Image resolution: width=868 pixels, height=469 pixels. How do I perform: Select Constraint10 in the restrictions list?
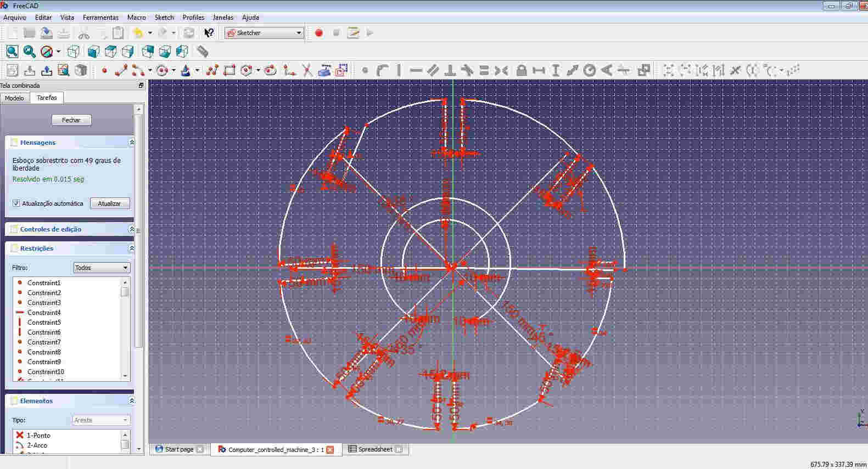(x=46, y=372)
